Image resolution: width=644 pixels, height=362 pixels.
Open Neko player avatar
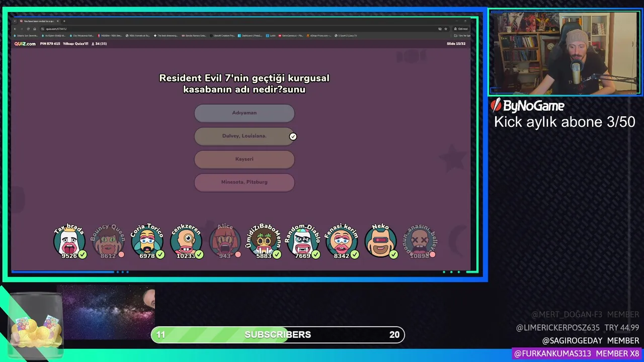click(380, 242)
